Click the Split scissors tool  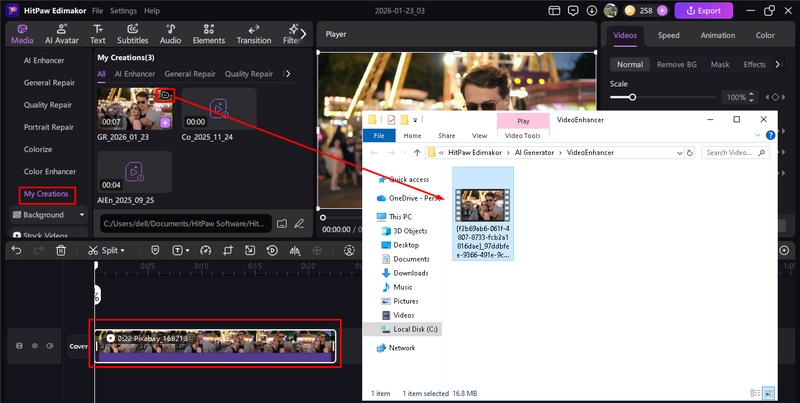tap(92, 250)
